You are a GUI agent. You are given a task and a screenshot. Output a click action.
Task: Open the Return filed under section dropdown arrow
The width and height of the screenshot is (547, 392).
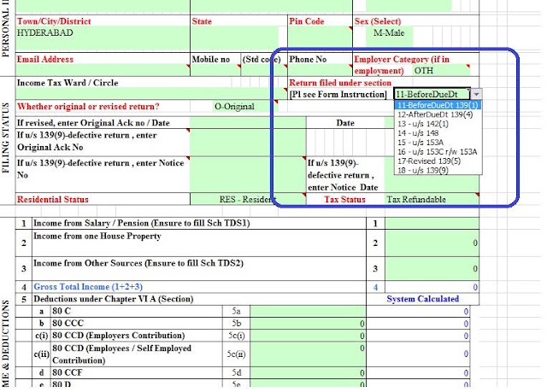pos(476,94)
